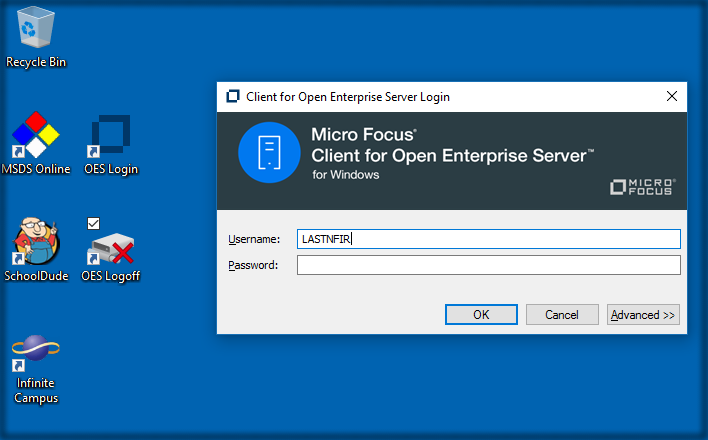The width and height of the screenshot is (708, 440).
Task: Click the login dialog's title bar icon
Action: pos(233,97)
